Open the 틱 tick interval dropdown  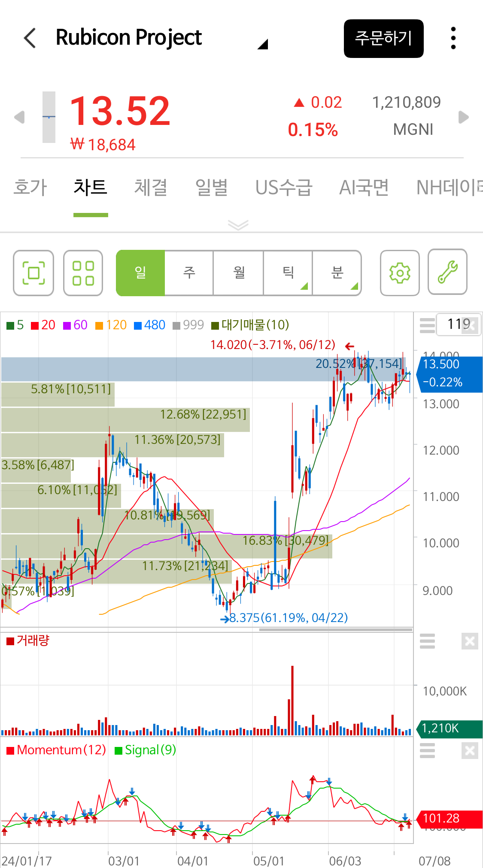[x=288, y=273]
